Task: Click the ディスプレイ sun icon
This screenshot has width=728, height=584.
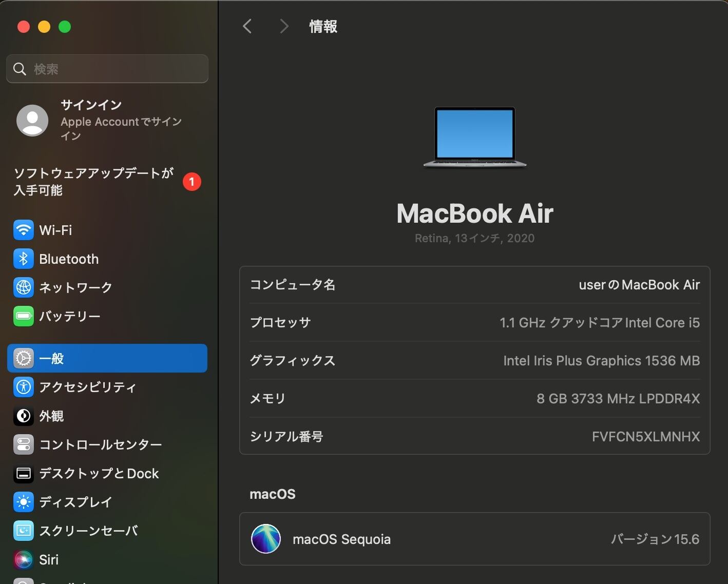Action: [23, 502]
